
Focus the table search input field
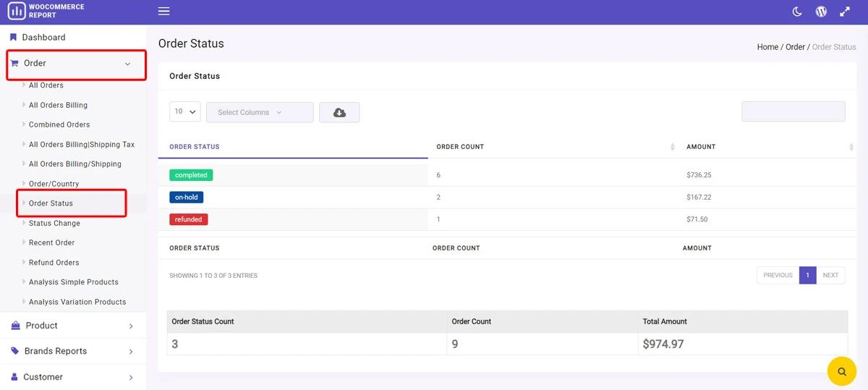(793, 111)
